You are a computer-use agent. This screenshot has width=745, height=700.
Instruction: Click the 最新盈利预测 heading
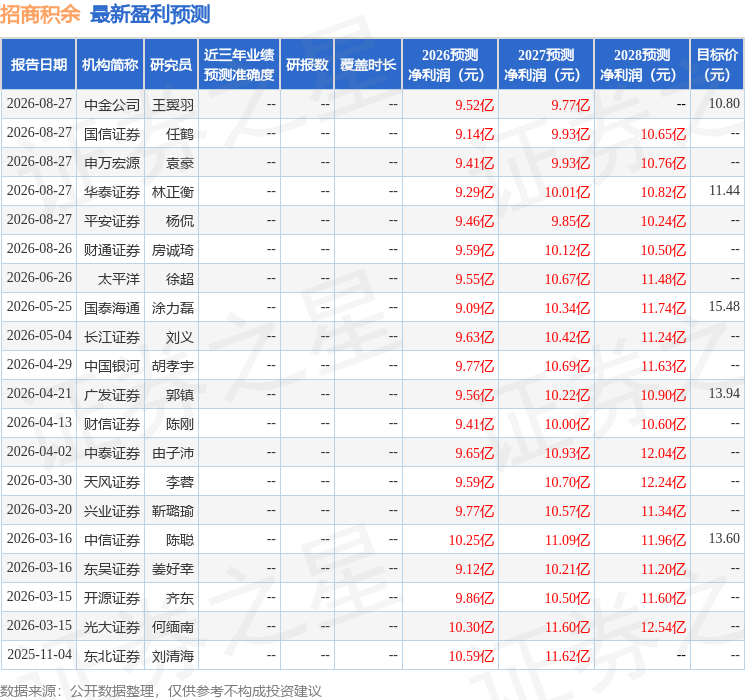pos(150,14)
